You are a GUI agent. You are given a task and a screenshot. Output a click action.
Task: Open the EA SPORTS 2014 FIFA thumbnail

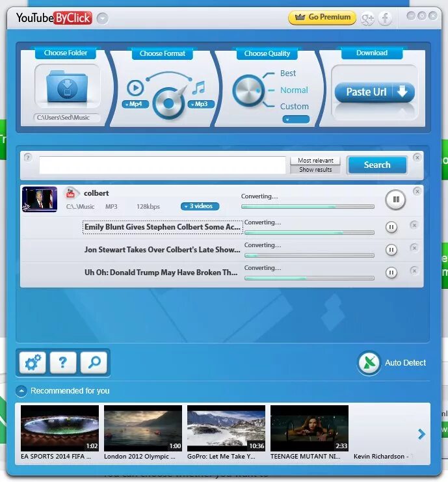coord(60,428)
